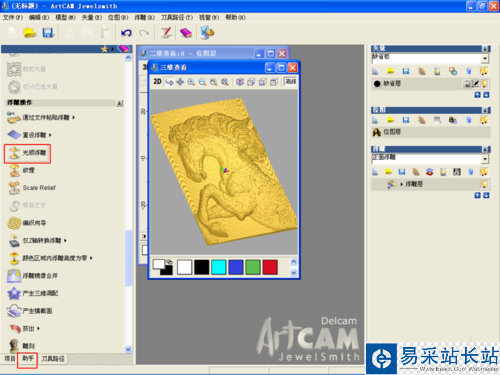Open the 缺省板 vector sheet dropdown
Viewport: 500px width, 375px height.
tap(485, 59)
